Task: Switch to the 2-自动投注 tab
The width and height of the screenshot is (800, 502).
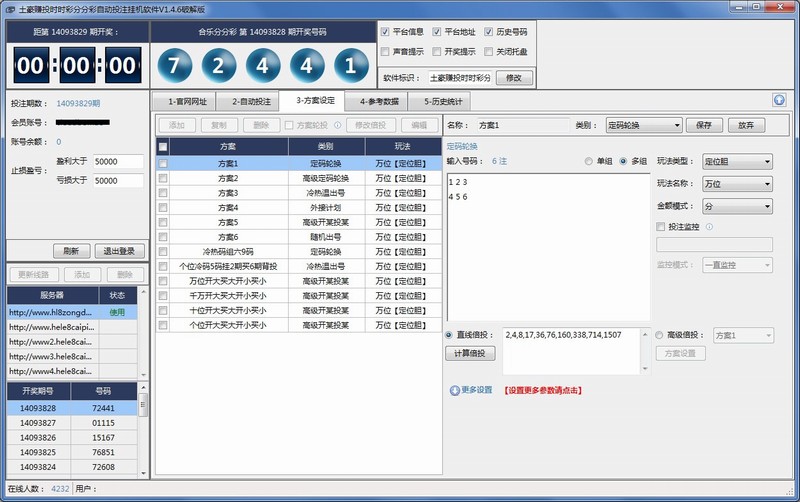Action: (250, 101)
